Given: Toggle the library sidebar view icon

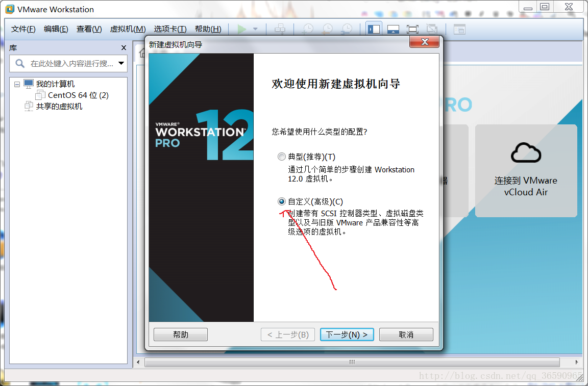Looking at the screenshot, I should (374, 29).
